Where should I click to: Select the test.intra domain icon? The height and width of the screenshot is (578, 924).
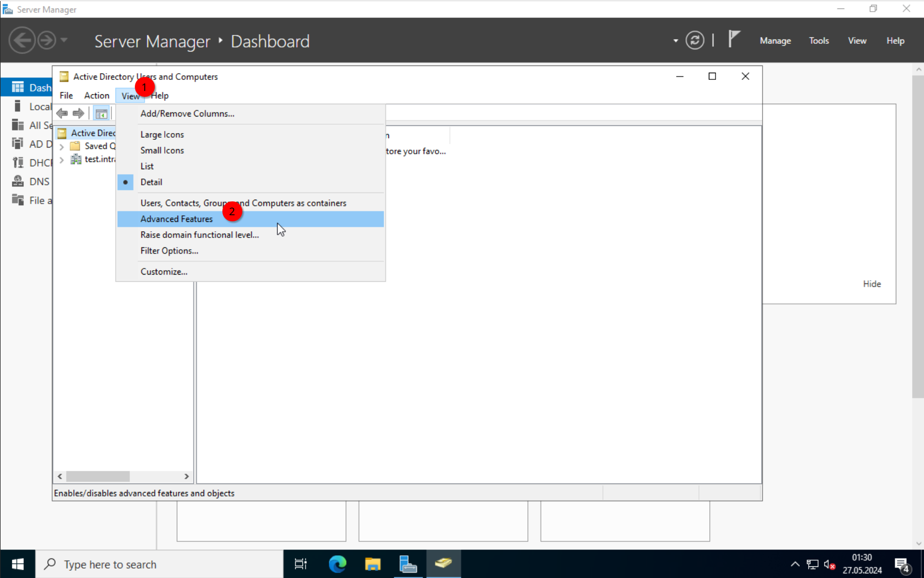pos(76,159)
